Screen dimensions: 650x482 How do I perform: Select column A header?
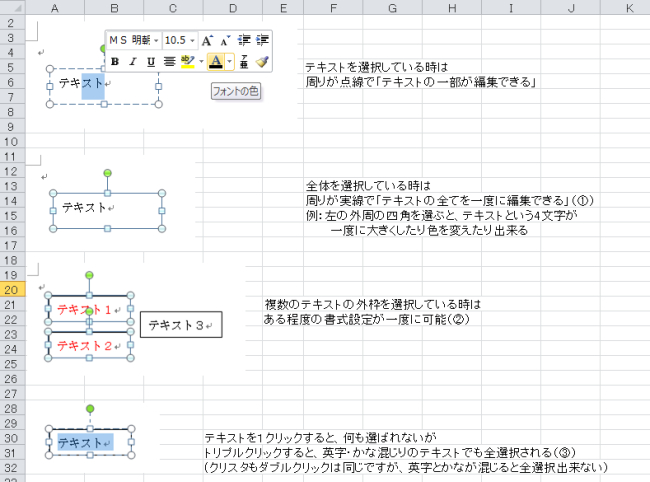coord(55,8)
